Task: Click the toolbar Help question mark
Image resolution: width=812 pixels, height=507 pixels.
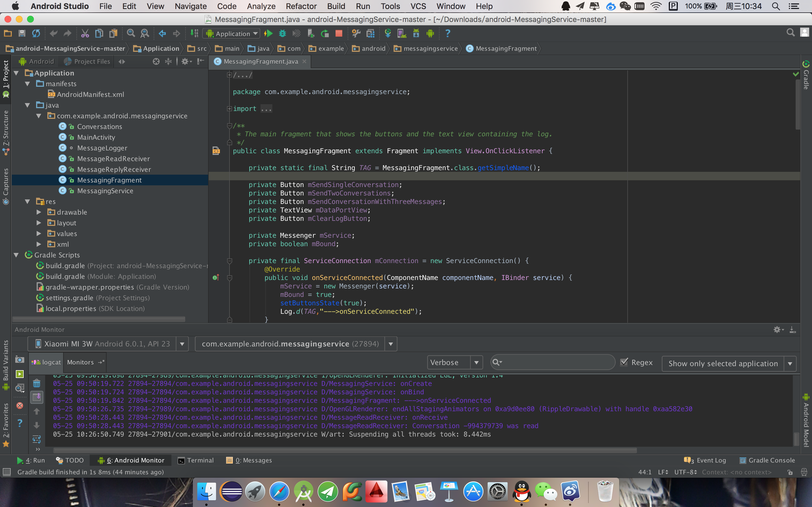Action: pyautogui.click(x=447, y=34)
